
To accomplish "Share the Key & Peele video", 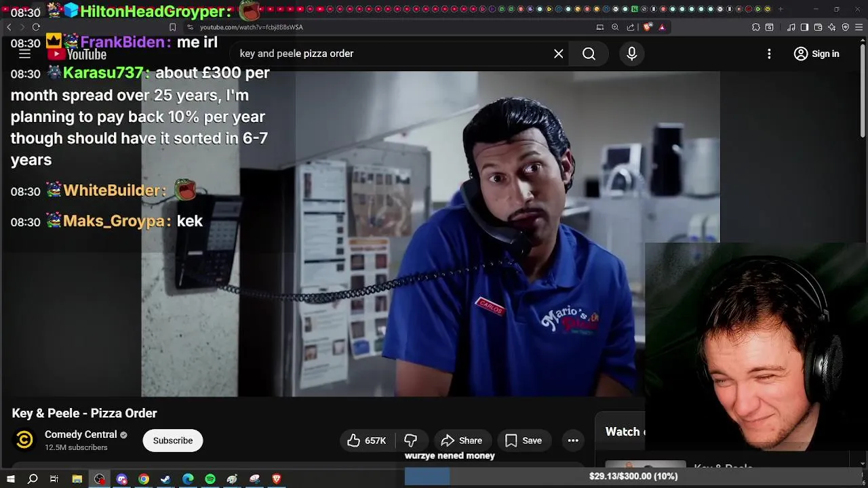I will pyautogui.click(x=461, y=441).
